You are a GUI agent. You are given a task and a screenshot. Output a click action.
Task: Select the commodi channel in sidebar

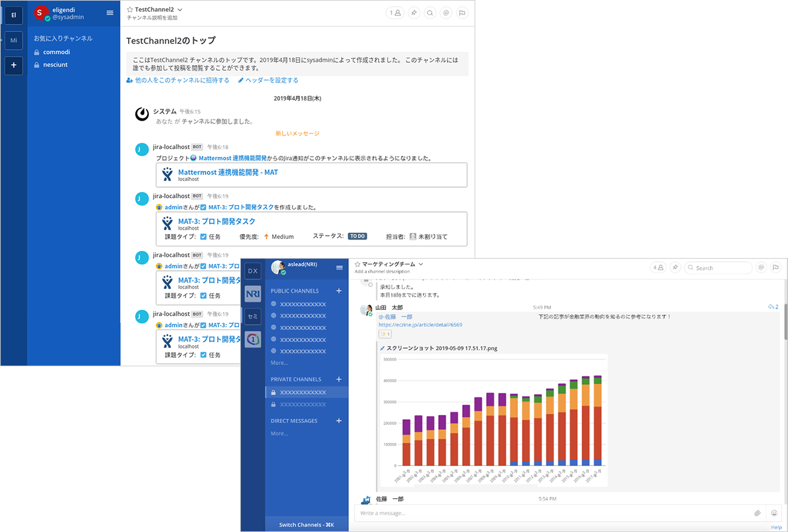[x=56, y=52]
